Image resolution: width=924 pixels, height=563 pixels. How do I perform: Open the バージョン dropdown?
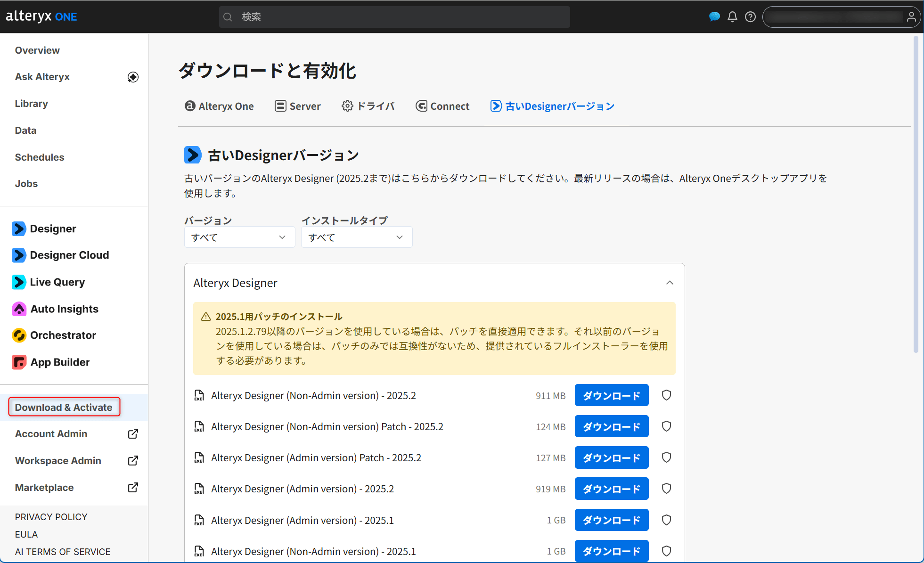point(239,237)
